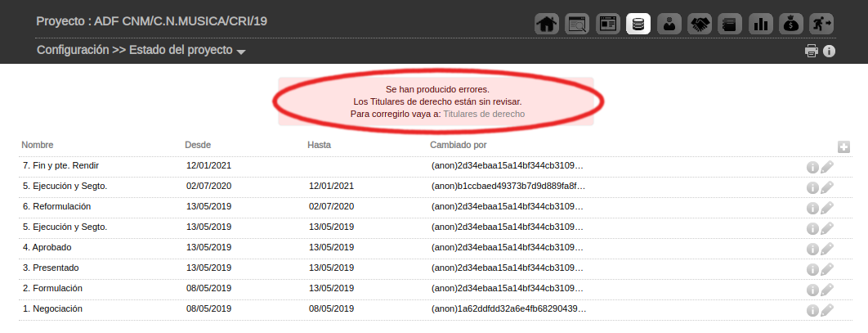Viewport: 868px width, 333px height.
Task: Edit the 7. Fin y pte. Rendir row
Action: click(827, 168)
